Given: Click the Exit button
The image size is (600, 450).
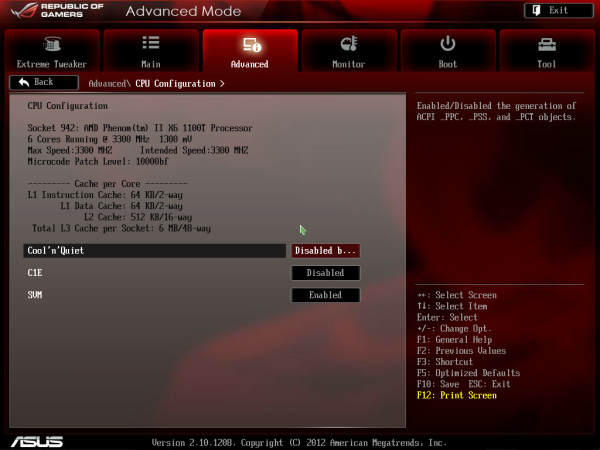Looking at the screenshot, I should [558, 10].
